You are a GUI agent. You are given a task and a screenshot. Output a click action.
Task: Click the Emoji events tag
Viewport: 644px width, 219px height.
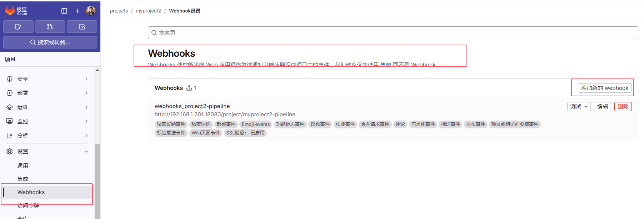click(x=256, y=124)
